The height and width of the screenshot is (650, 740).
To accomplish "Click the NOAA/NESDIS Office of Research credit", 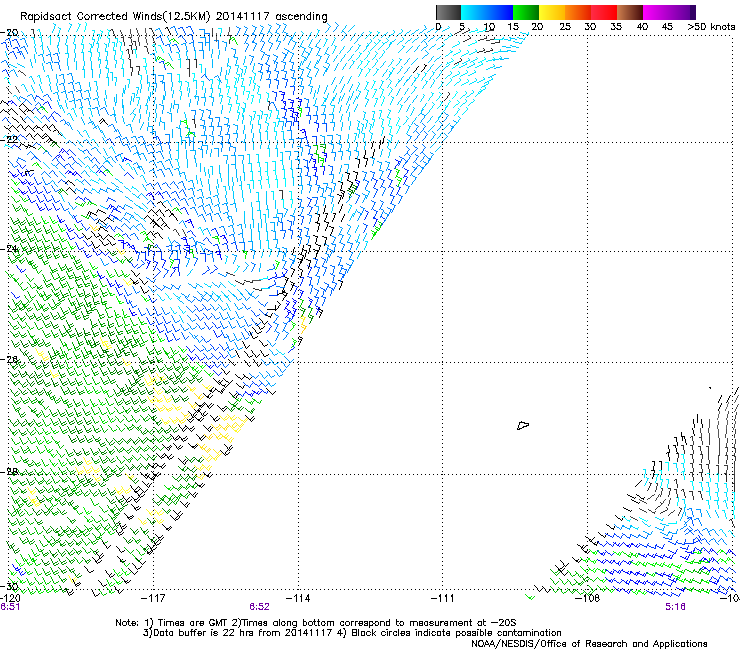I will [x=589, y=644].
